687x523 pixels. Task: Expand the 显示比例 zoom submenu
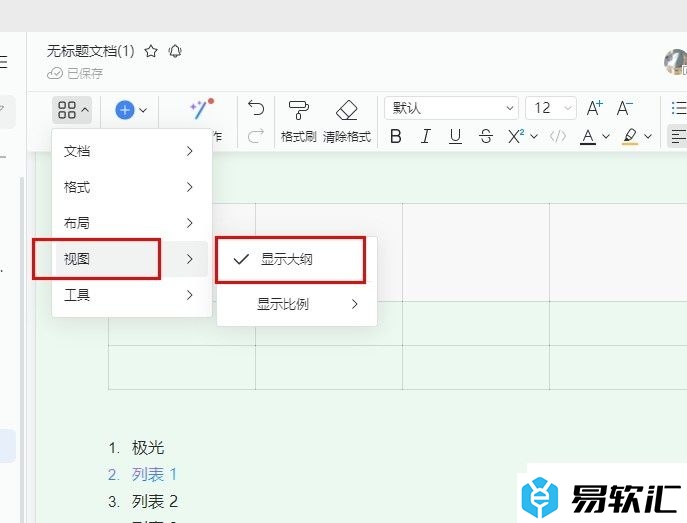click(297, 304)
